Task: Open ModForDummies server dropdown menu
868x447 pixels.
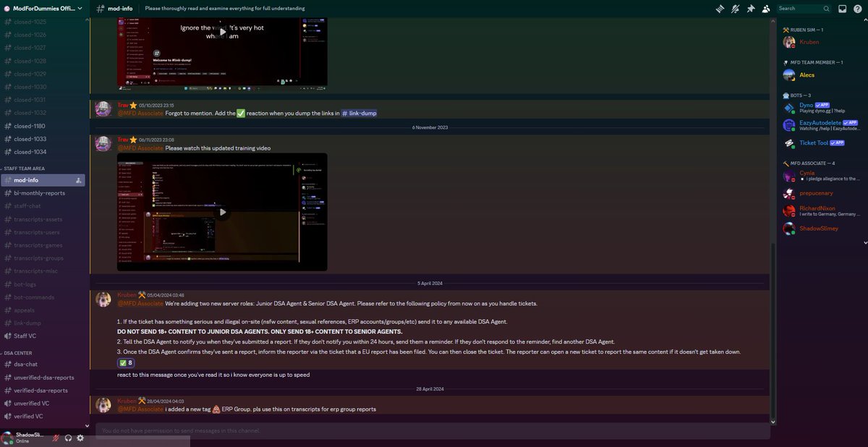Action: pos(43,9)
